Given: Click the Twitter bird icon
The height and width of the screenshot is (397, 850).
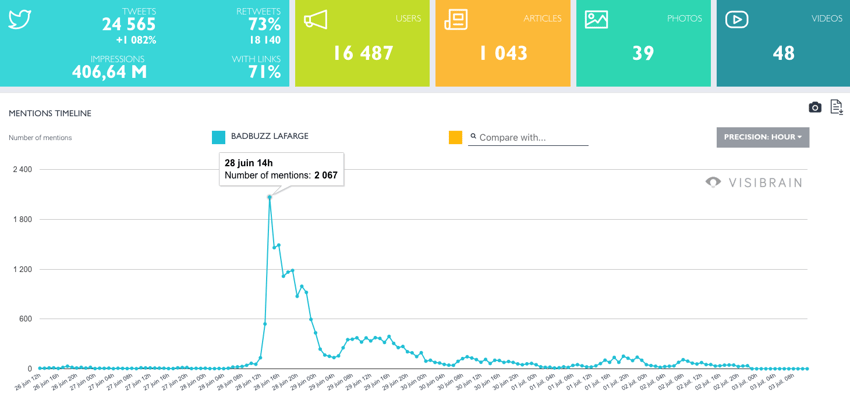Looking at the screenshot, I should pos(20,20).
